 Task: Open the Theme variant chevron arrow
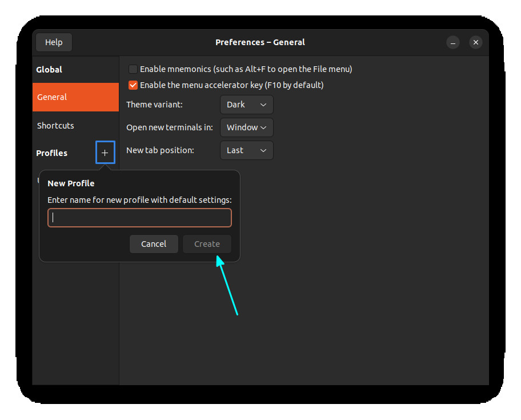tap(263, 105)
